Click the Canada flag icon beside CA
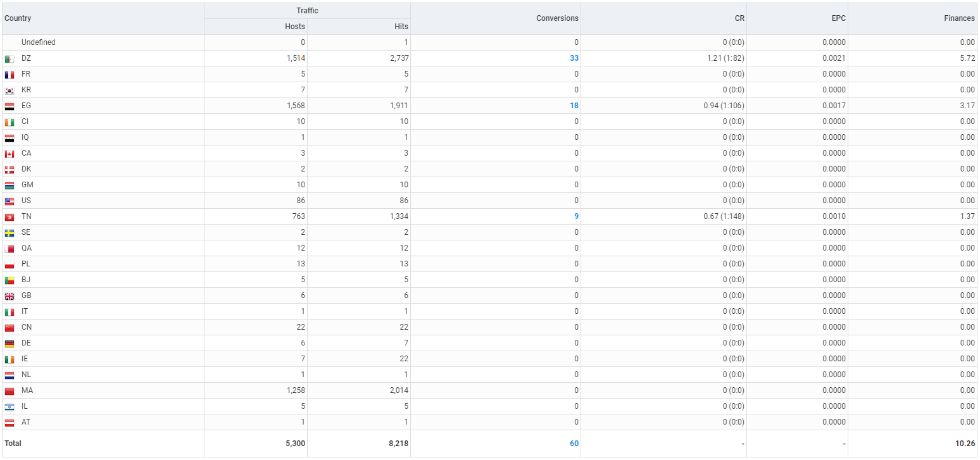Screen dimensions: 980x460 click(x=9, y=154)
